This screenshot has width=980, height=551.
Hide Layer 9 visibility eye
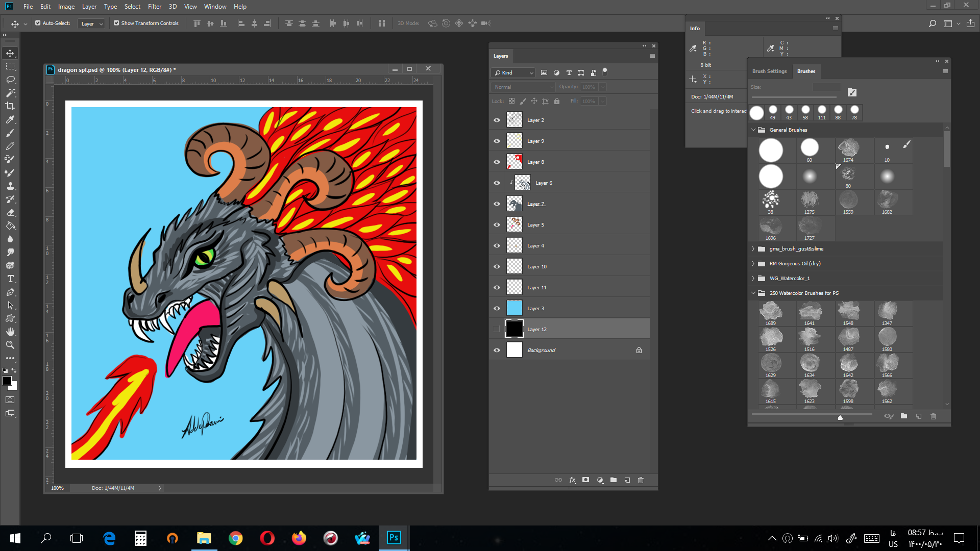(x=497, y=141)
